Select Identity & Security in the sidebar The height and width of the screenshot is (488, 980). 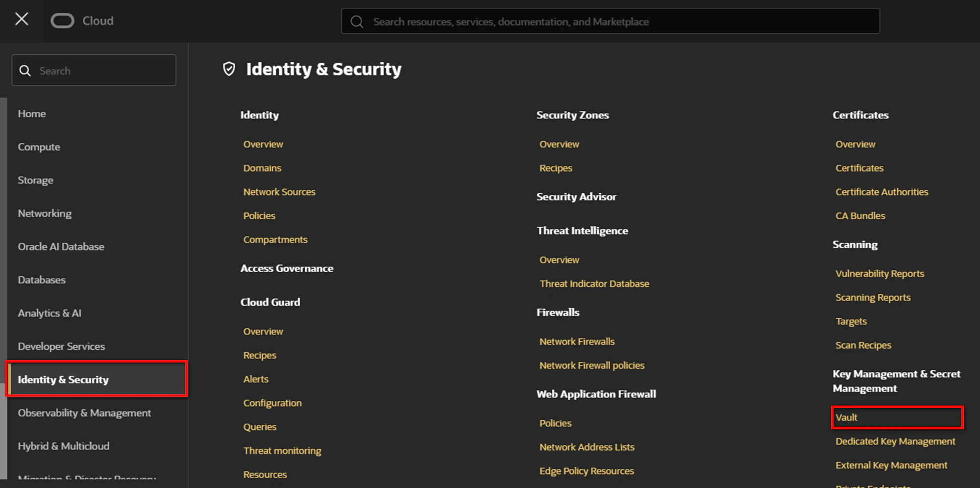pos(97,379)
